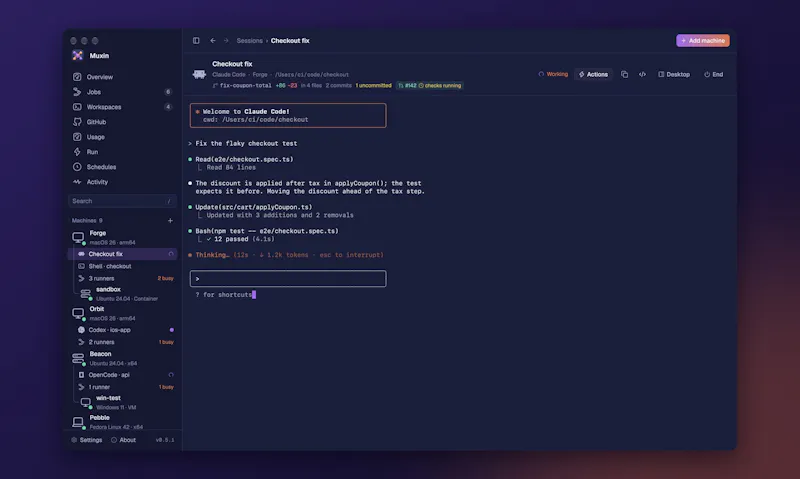Select the Beacon machine
The width and height of the screenshot is (800, 479).
[x=122, y=358]
